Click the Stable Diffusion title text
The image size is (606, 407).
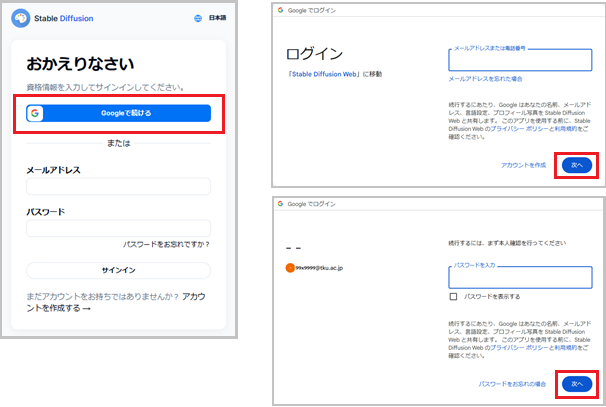click(64, 19)
